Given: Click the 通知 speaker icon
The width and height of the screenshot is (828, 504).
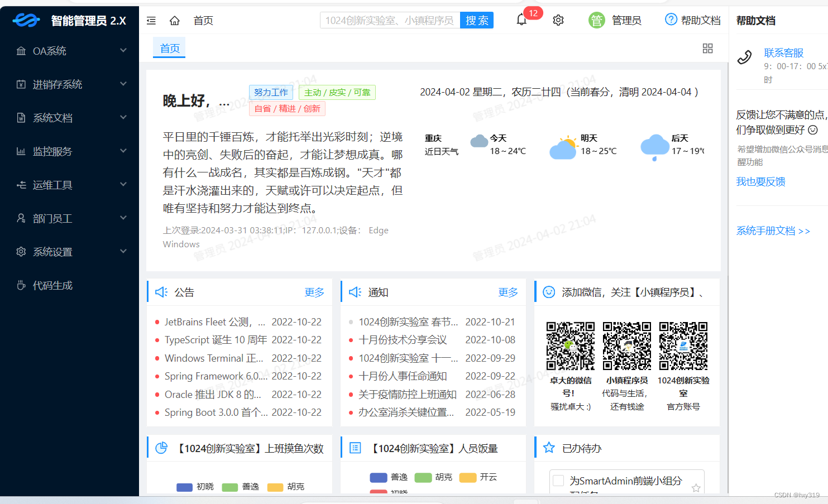Looking at the screenshot, I should (355, 292).
